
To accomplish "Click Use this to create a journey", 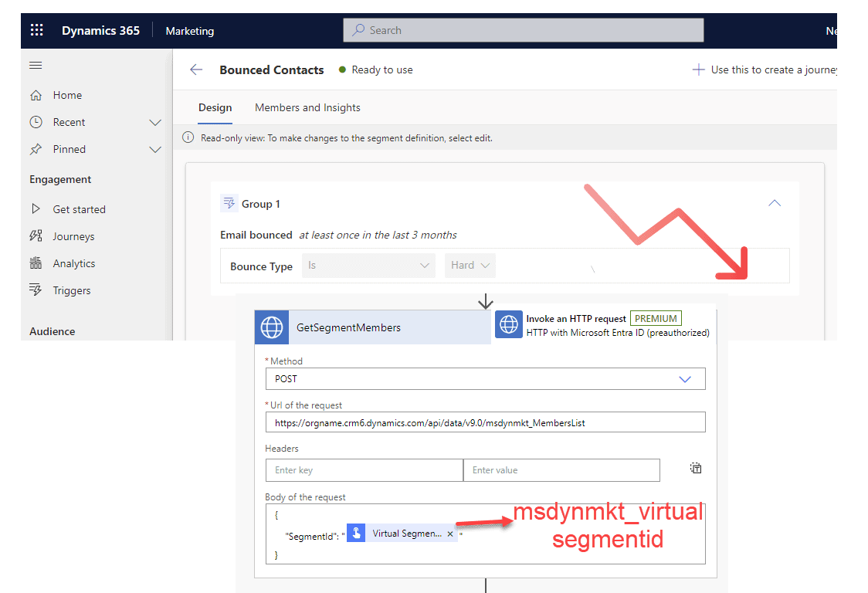I will coord(765,69).
